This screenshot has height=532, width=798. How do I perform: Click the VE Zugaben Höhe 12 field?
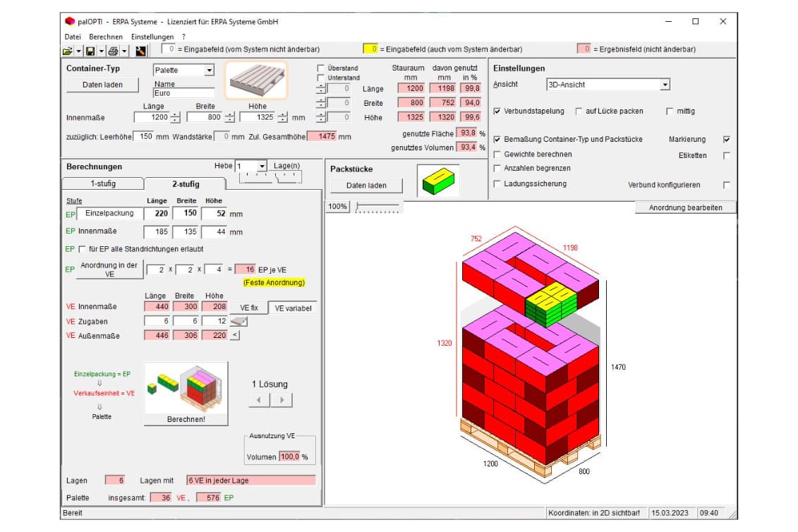[x=214, y=321]
